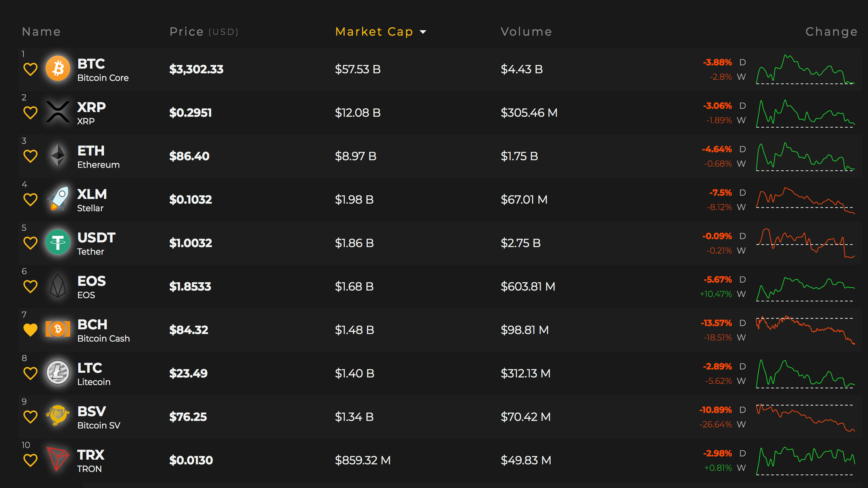868x488 pixels.
Task: Click the BSV red sparkline chart
Action: (805, 417)
